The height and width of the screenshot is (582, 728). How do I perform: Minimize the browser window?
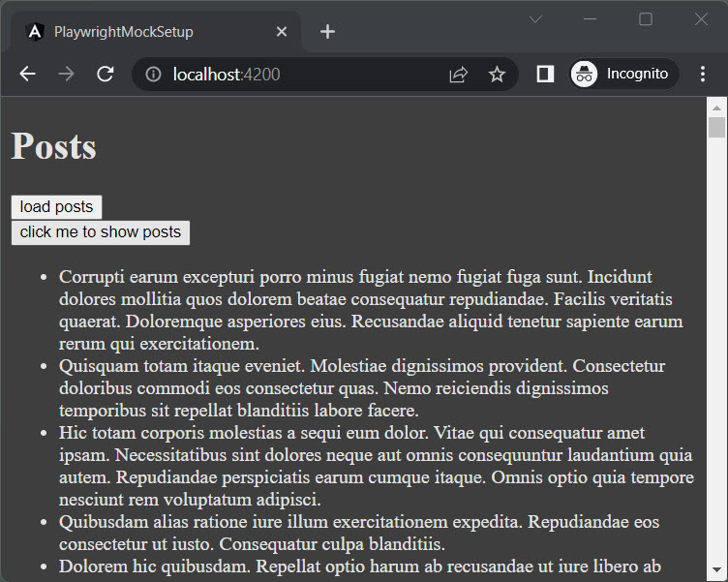pyautogui.click(x=590, y=19)
